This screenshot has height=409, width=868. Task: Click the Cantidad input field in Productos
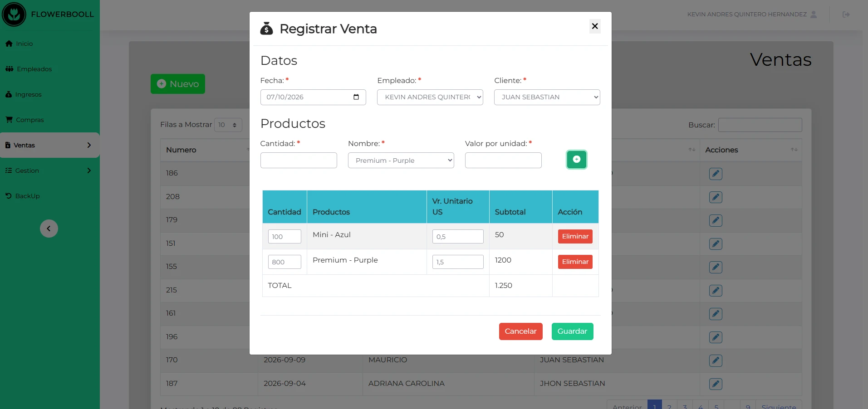pyautogui.click(x=299, y=161)
